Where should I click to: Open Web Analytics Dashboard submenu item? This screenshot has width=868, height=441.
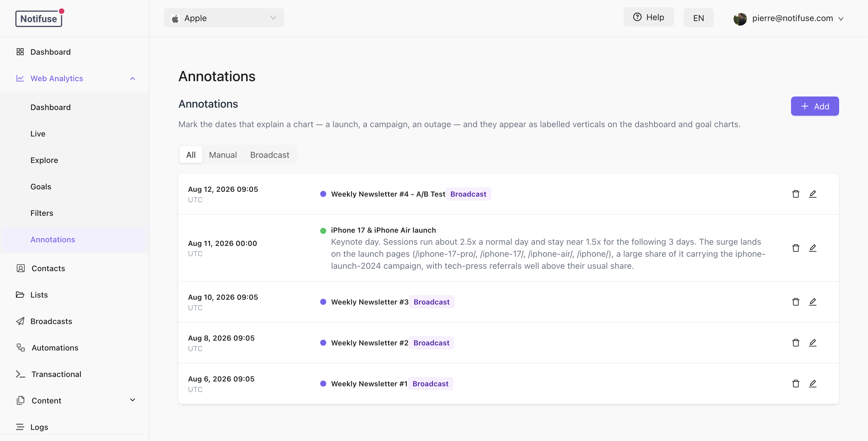pyautogui.click(x=74, y=107)
